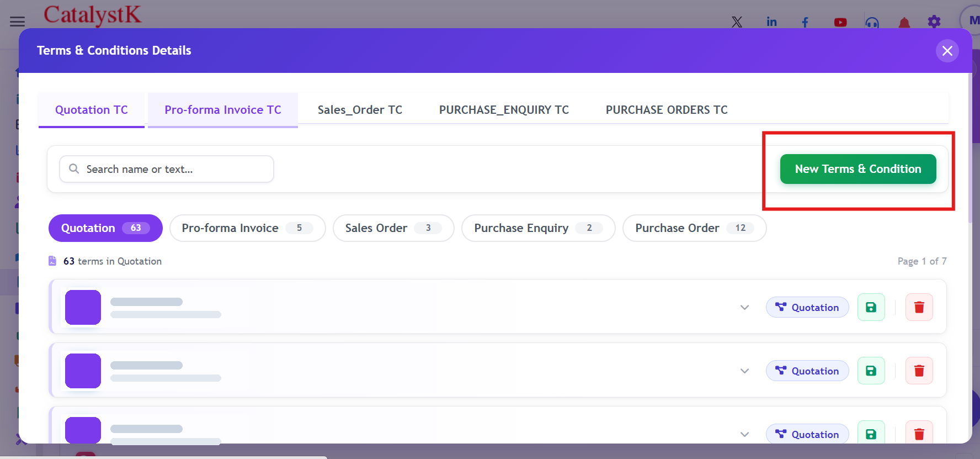The height and width of the screenshot is (459, 980).
Task: Open the user avatar M
Action: pos(972,20)
